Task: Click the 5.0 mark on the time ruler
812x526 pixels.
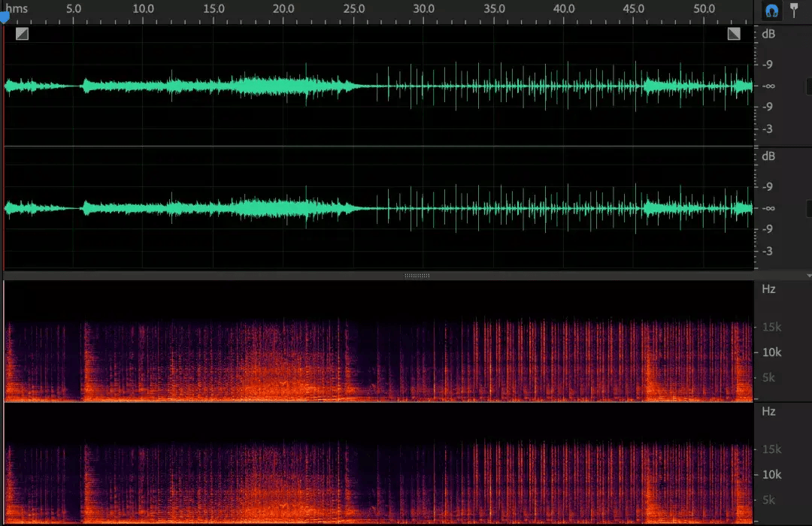Action: point(74,9)
